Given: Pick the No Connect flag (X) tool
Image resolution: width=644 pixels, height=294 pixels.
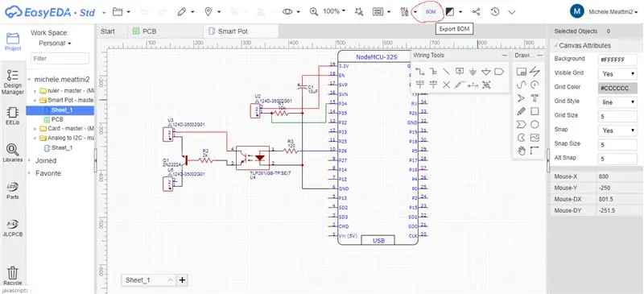Looking at the screenshot, I should [x=447, y=85].
